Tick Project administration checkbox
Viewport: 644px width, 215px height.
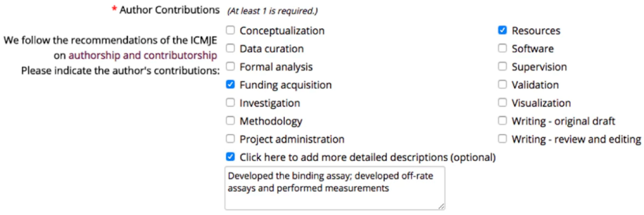pyautogui.click(x=230, y=139)
